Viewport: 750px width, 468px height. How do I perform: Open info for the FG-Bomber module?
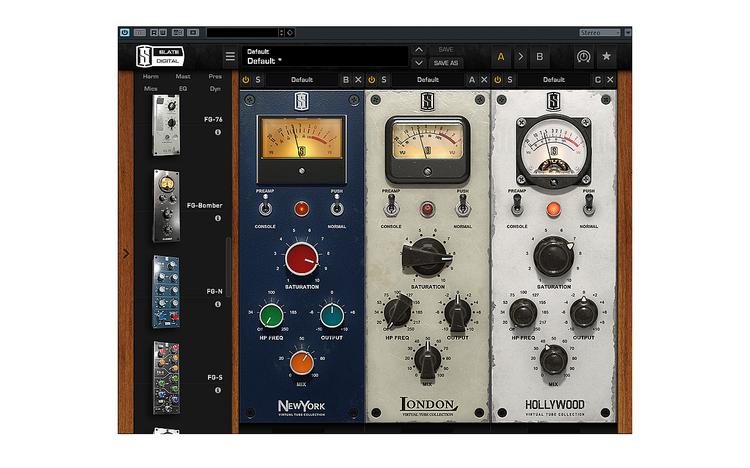click(218, 218)
